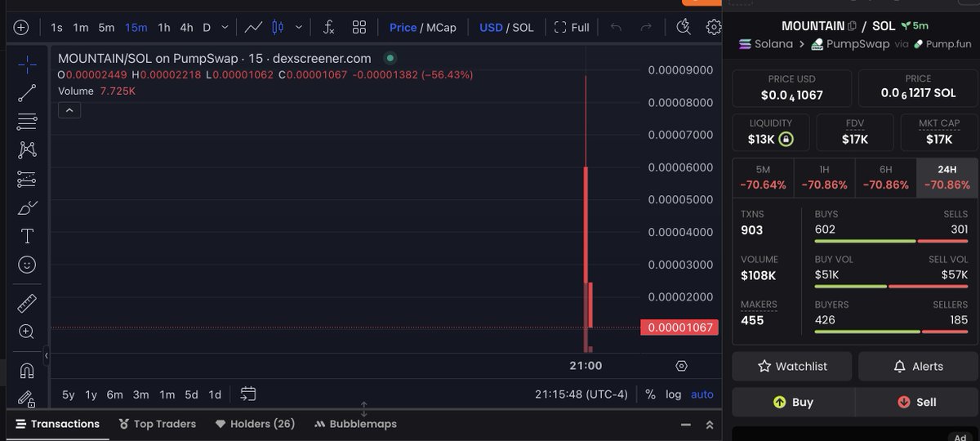The height and width of the screenshot is (441, 980).
Task: Switch the chart to Price view
Action: pyautogui.click(x=403, y=27)
